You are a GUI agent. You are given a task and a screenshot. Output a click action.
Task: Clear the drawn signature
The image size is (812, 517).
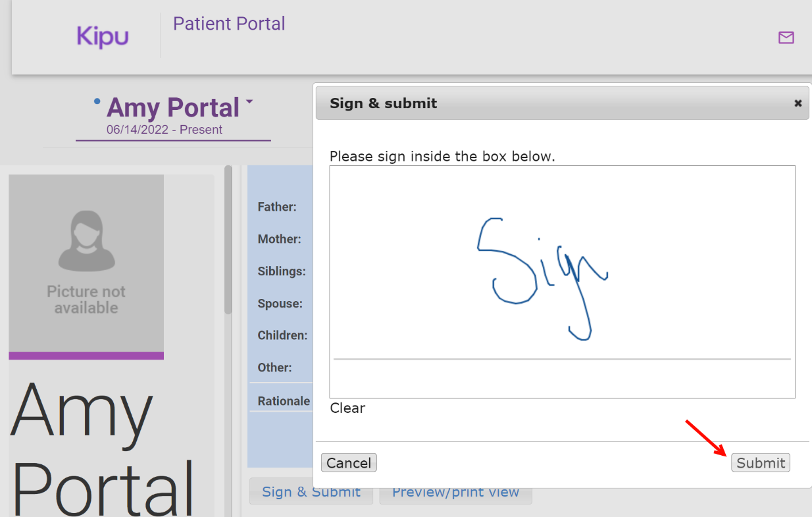coord(347,408)
